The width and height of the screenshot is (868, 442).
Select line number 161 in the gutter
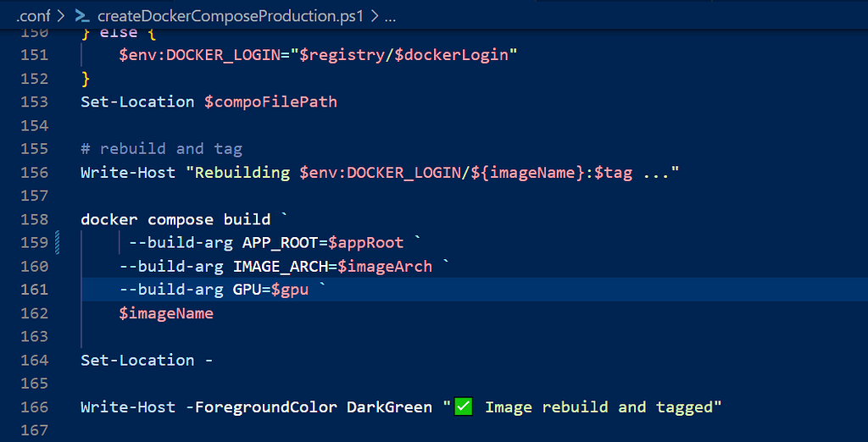point(34,290)
